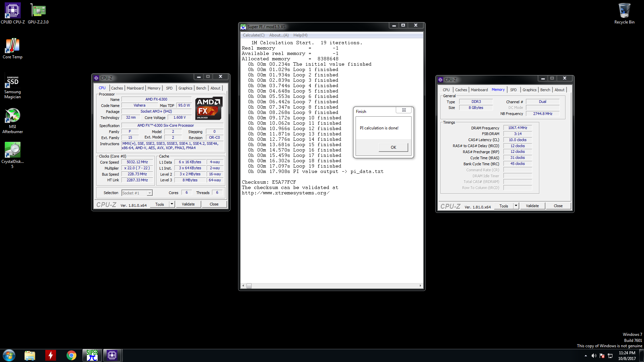Open the CPUID CPU-Z desktop icon
Image resolution: width=644 pixels, height=362 pixels.
13,13
